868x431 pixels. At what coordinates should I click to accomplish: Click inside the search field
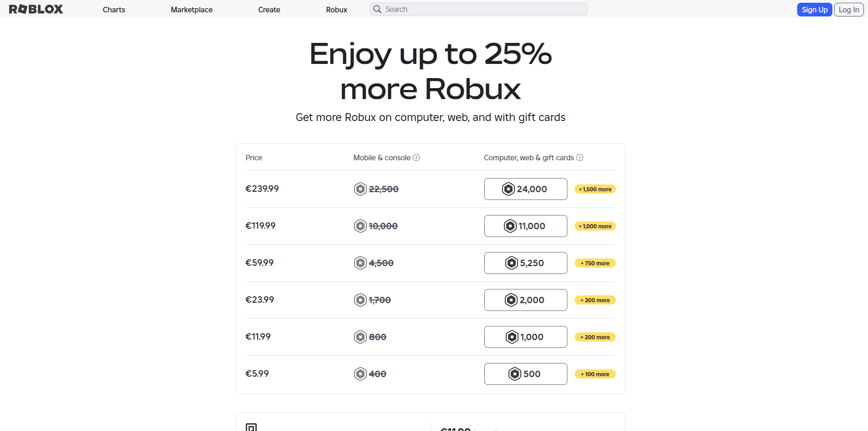pyautogui.click(x=477, y=9)
